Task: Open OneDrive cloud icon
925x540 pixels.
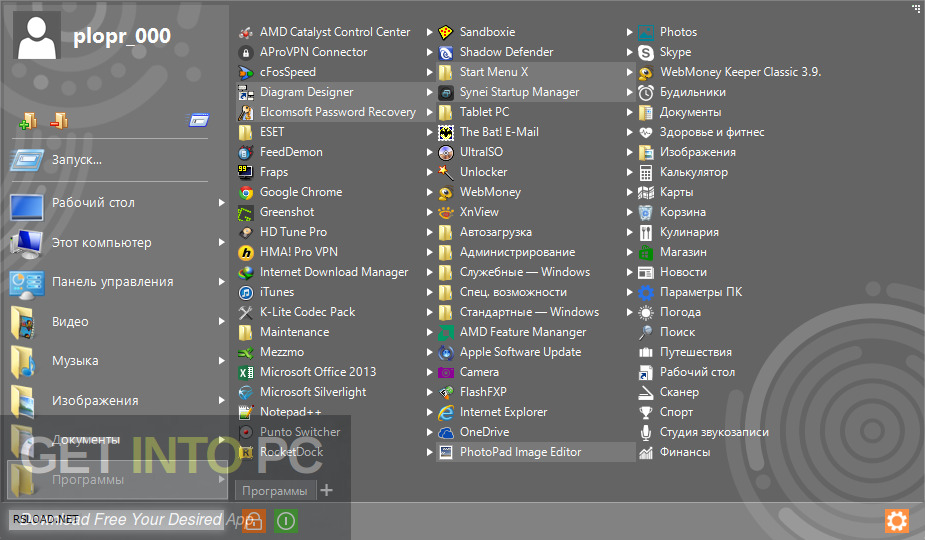Action: [446, 433]
